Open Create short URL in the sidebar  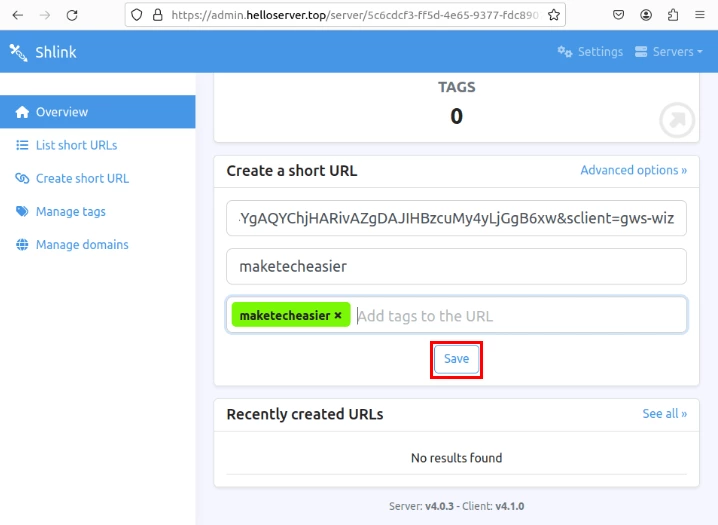(98, 178)
